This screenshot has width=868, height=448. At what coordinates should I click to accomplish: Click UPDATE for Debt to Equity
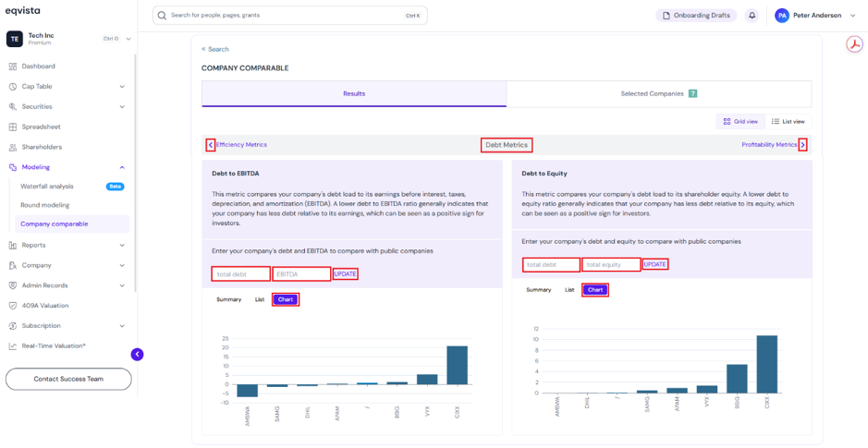654,265
